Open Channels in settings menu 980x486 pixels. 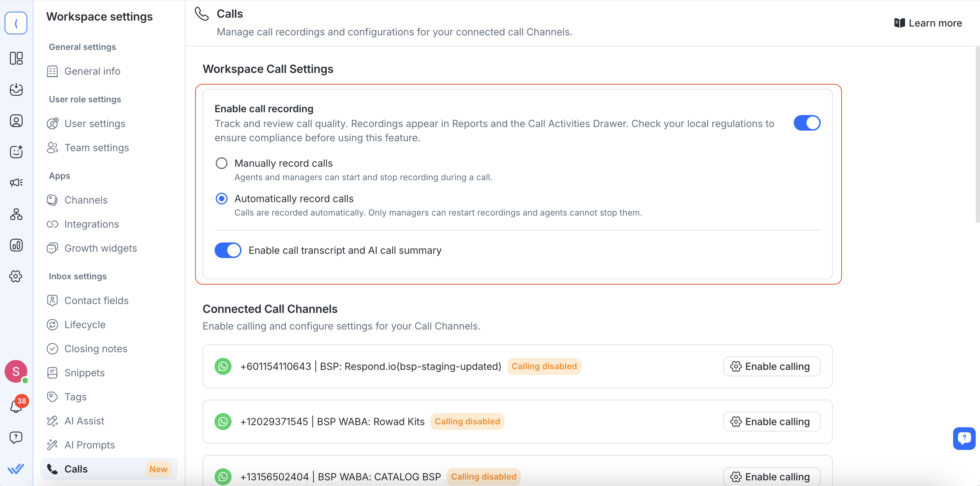(x=86, y=200)
